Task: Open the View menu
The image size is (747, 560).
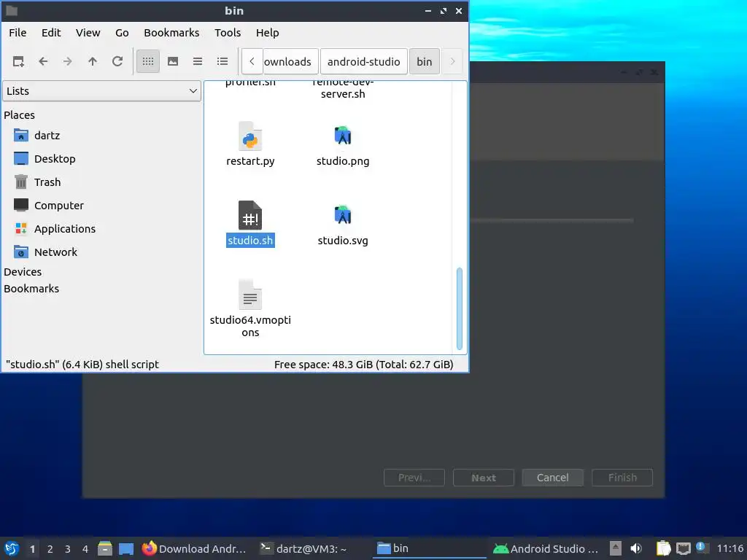Action: pos(88,33)
